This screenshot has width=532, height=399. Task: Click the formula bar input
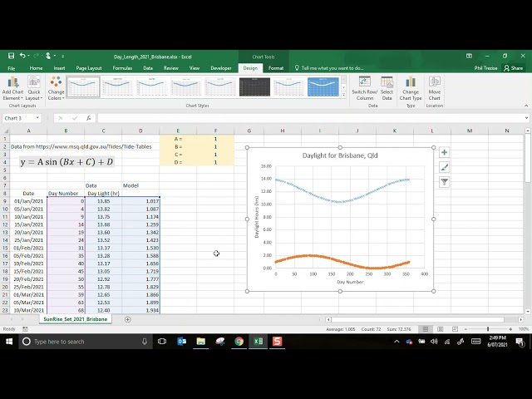(x=310, y=118)
